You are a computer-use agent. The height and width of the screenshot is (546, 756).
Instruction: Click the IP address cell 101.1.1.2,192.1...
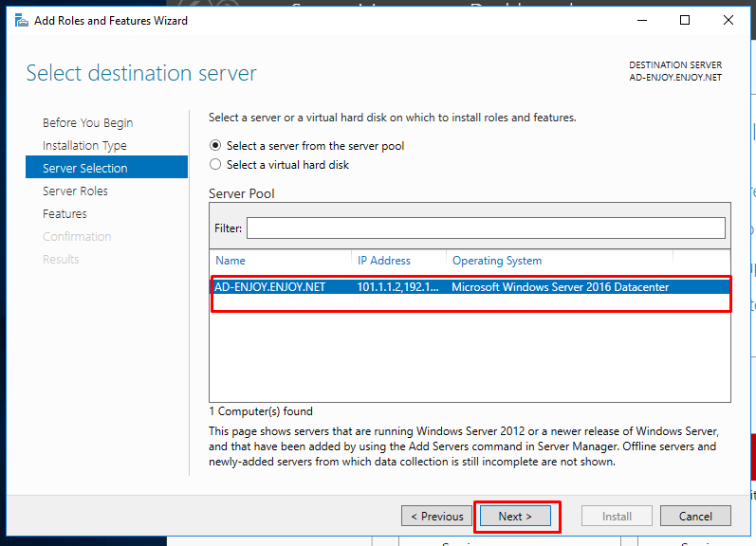(397, 287)
